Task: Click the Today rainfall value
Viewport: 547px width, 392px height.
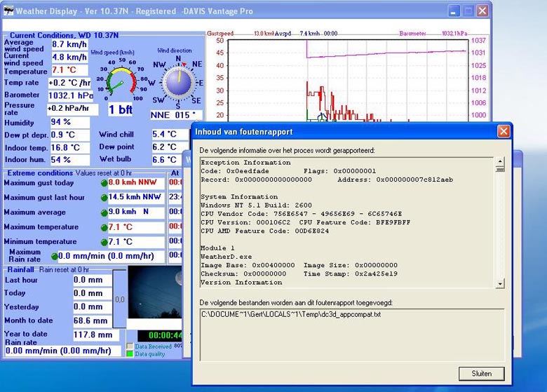Action: click(93, 293)
